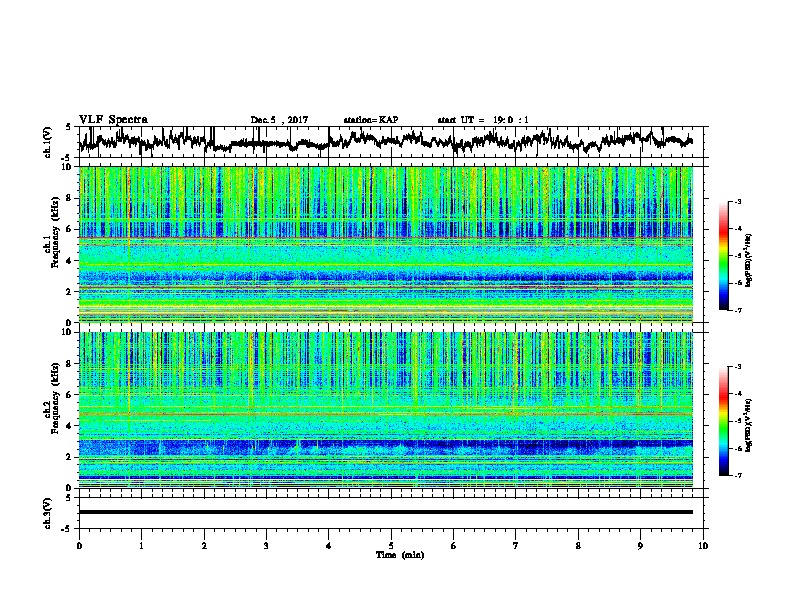Click the time axis tick label "1"
Screen dimensions: 792x612
coord(141,546)
